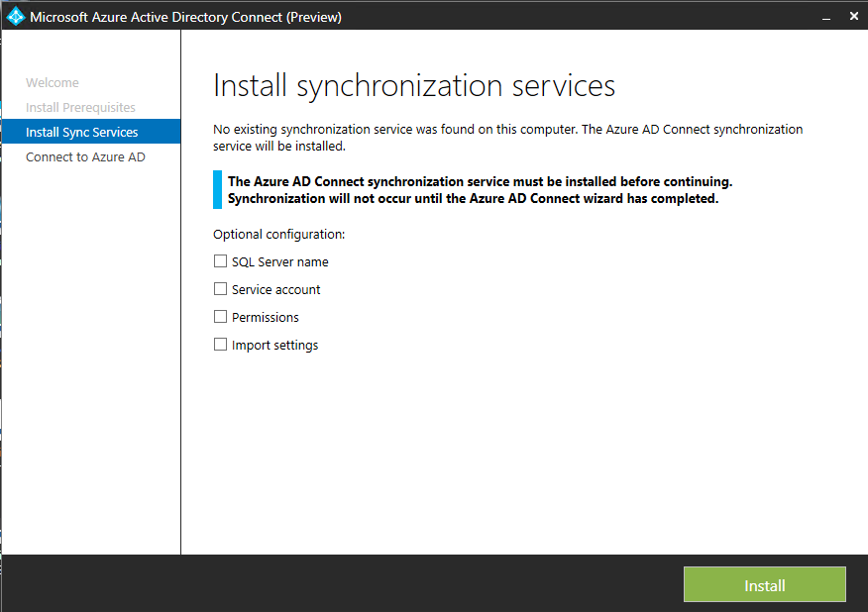868x612 pixels.
Task: Toggle the Import settings checkbox
Action: click(x=220, y=346)
